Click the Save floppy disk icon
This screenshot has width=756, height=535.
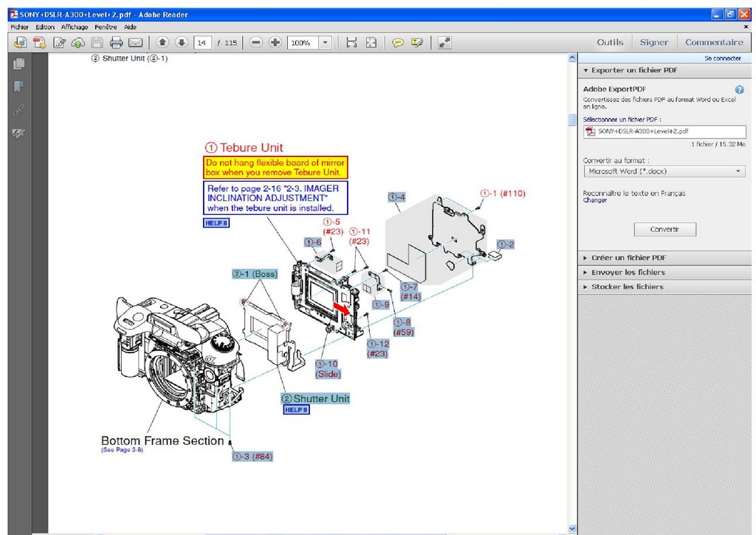(x=97, y=43)
